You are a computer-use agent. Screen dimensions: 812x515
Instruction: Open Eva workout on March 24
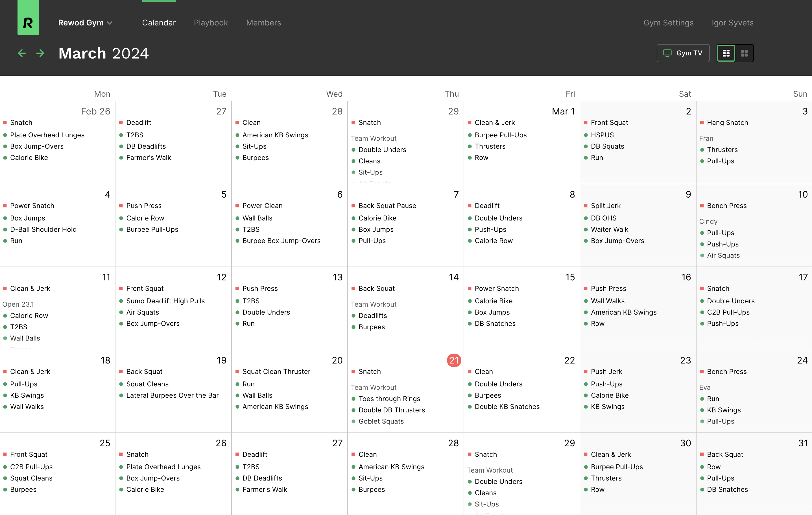click(705, 387)
